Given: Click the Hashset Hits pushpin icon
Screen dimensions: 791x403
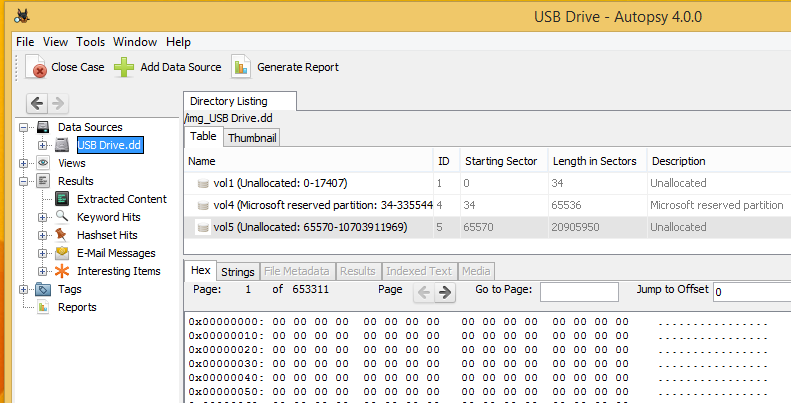Looking at the screenshot, I should click(62, 235).
